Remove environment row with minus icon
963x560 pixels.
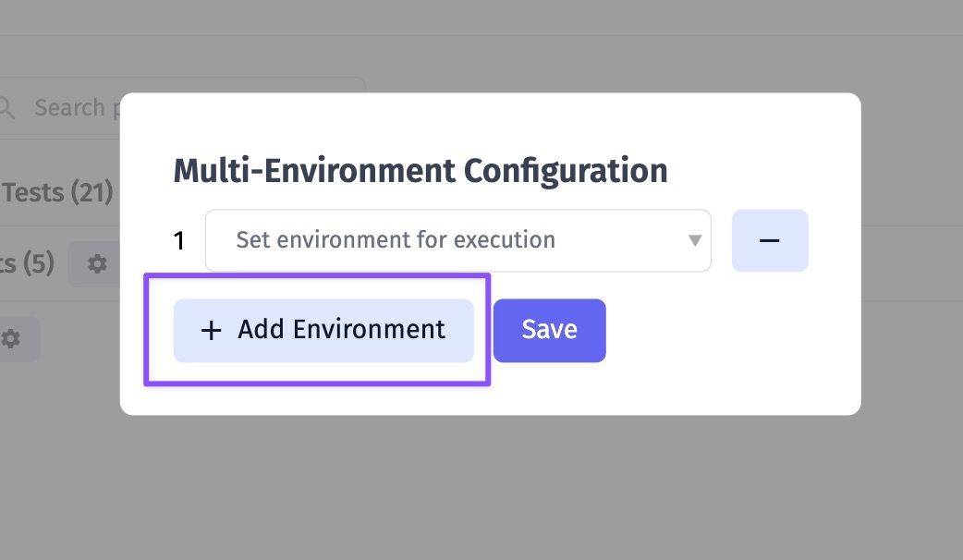[770, 240]
